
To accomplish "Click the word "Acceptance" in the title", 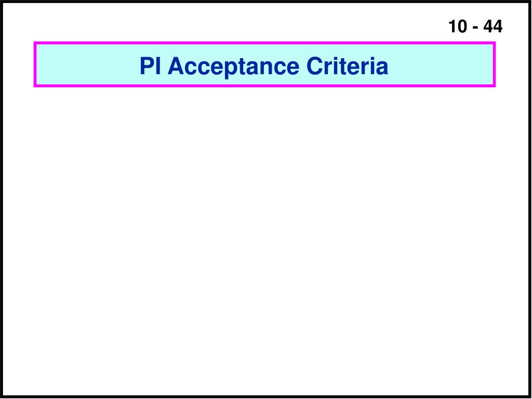I will pos(234,67).
